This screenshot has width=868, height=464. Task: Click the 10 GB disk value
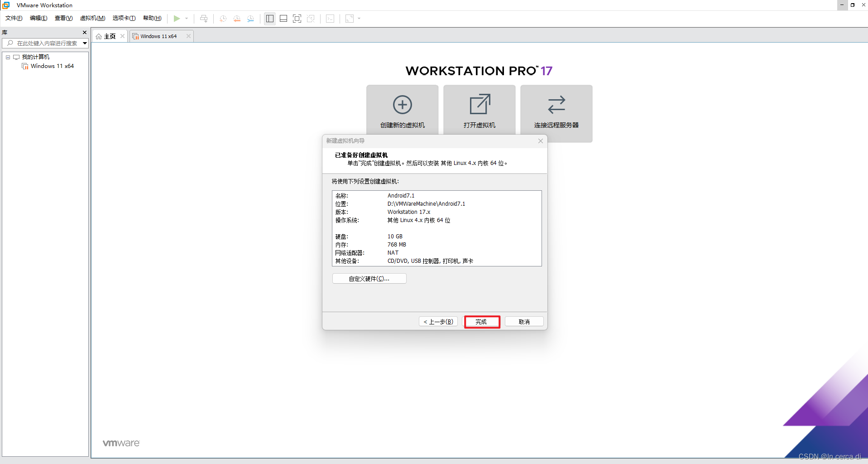[x=395, y=237]
